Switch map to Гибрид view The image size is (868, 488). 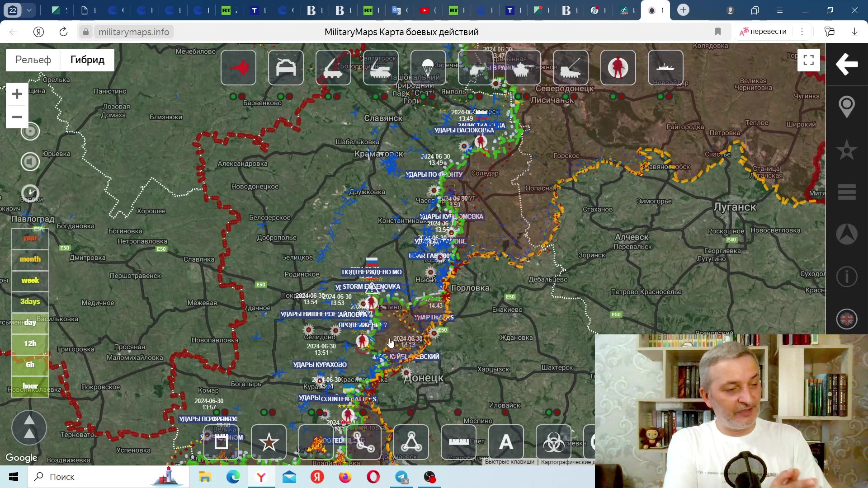coord(87,60)
